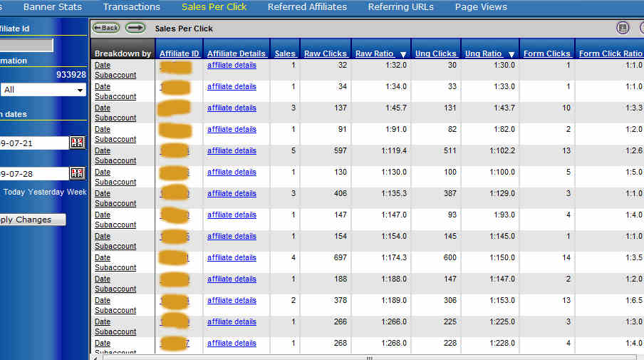This screenshot has height=360, width=644.
Task: Select the Yesterday date shortcut
Action: coord(46,192)
